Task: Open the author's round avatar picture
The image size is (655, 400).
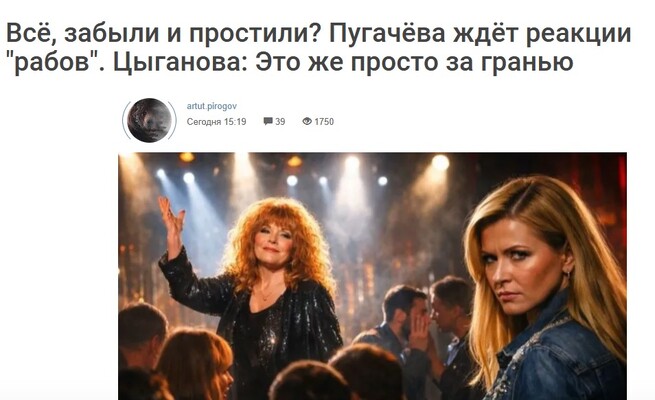Action: coord(149,120)
